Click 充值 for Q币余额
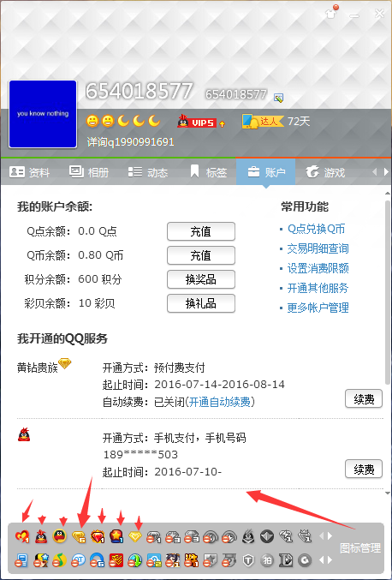392x580 pixels. 201,255
